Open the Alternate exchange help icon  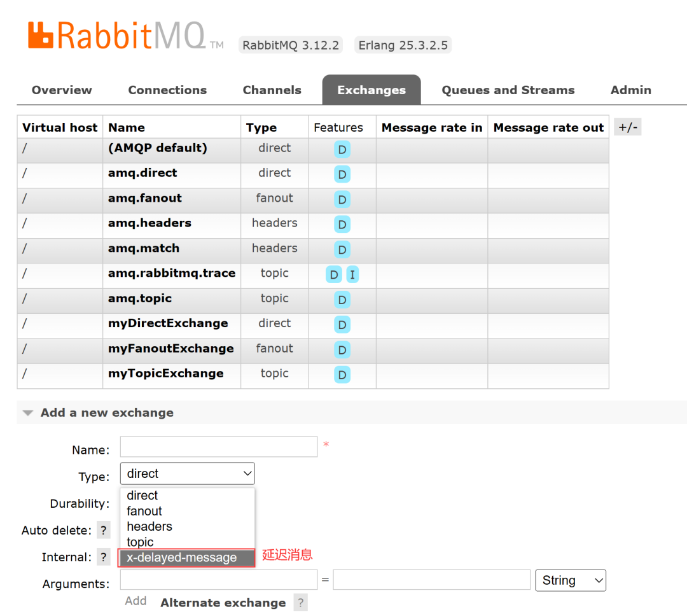(300, 602)
